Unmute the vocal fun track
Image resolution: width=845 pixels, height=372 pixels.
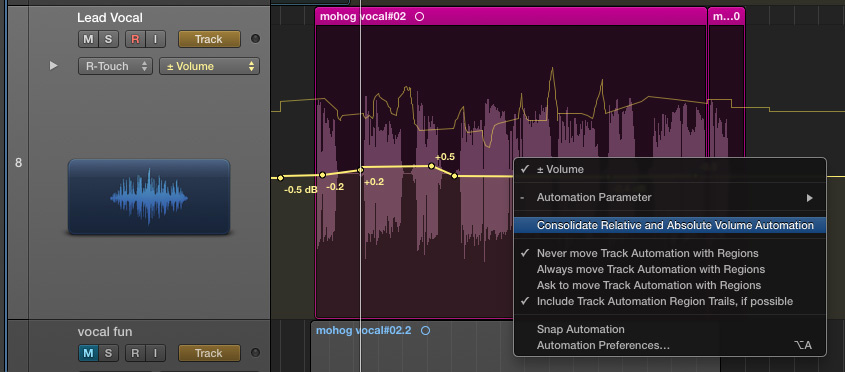coord(88,353)
